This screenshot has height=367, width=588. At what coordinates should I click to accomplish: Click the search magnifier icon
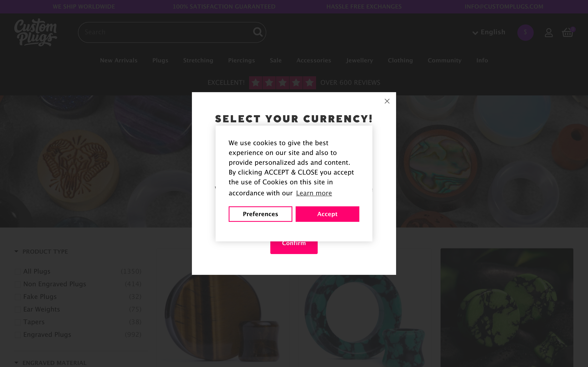coord(257,32)
